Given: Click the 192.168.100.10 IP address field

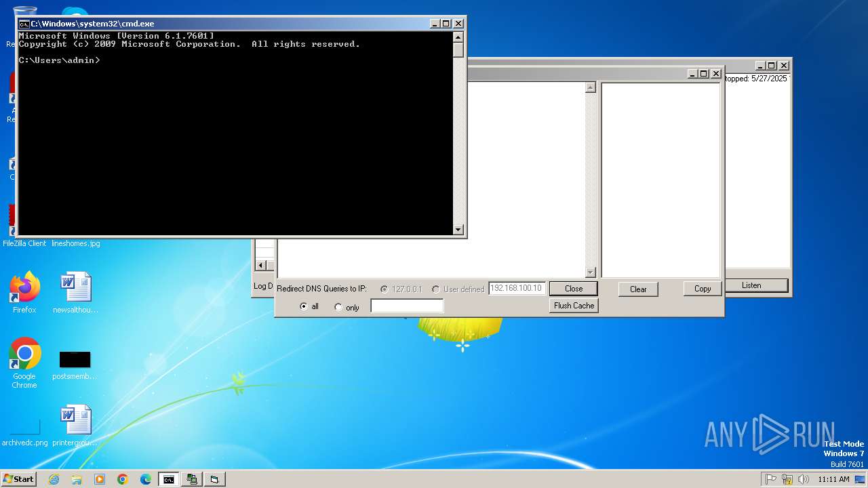Looking at the screenshot, I should pos(517,289).
